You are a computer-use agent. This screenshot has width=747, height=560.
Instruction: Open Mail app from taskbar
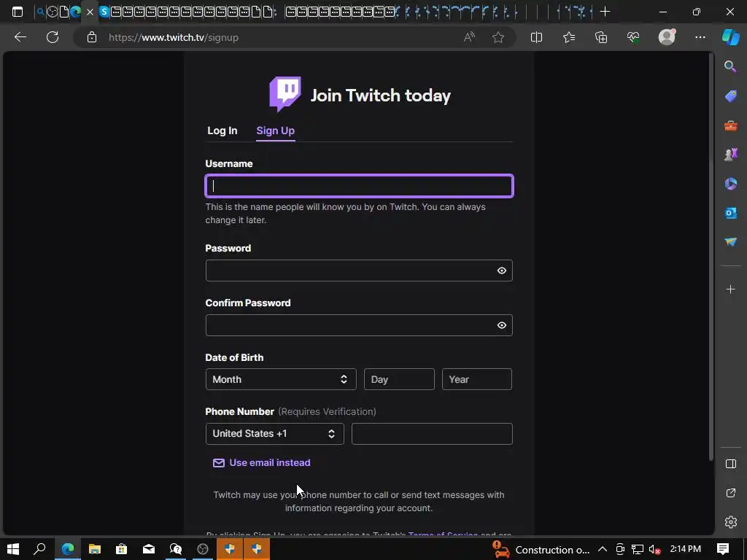149,549
